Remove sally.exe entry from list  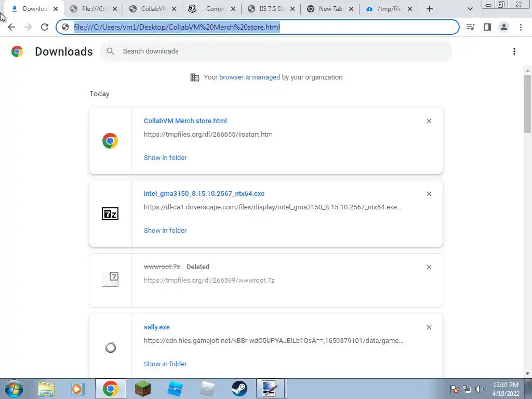[429, 327]
